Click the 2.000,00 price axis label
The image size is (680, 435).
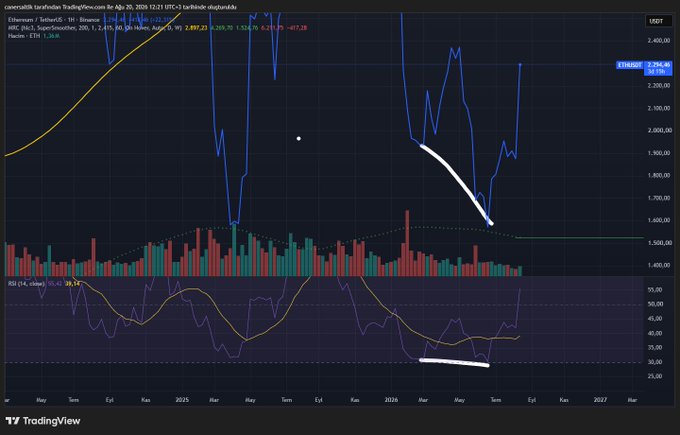(x=659, y=131)
